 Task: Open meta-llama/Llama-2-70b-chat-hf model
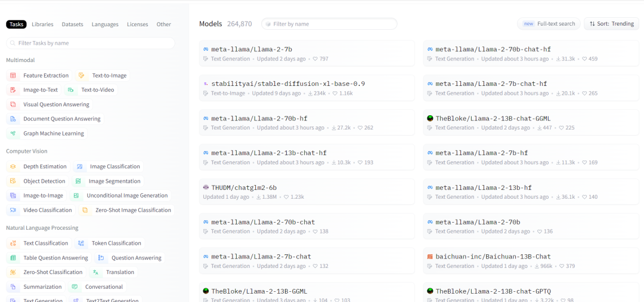[531, 53]
